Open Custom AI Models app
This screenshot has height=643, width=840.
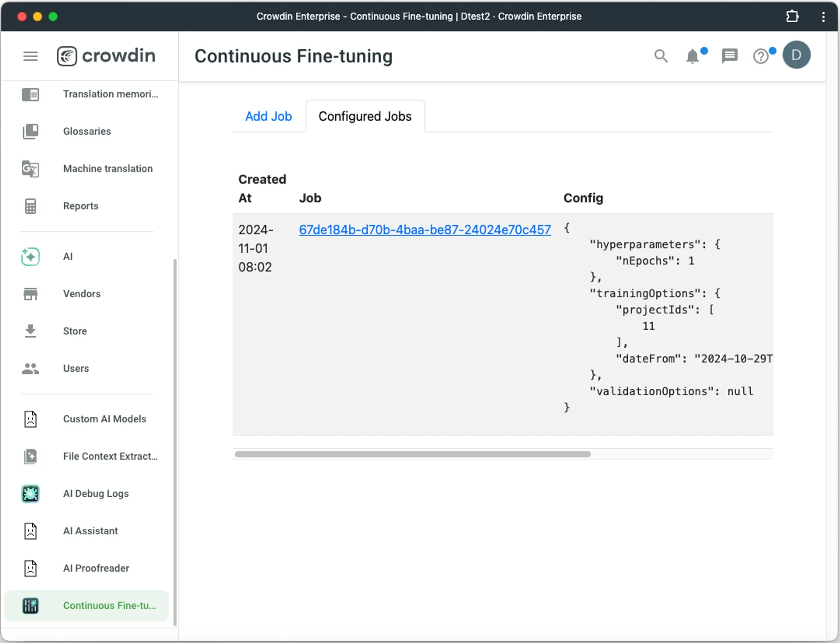(x=105, y=419)
